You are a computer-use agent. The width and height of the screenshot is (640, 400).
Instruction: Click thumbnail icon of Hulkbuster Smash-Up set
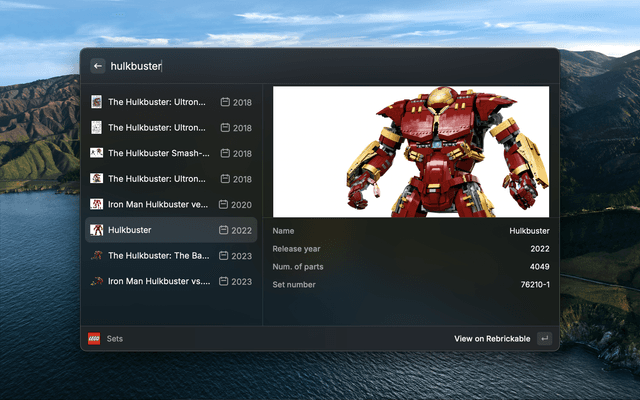pyautogui.click(x=97, y=153)
